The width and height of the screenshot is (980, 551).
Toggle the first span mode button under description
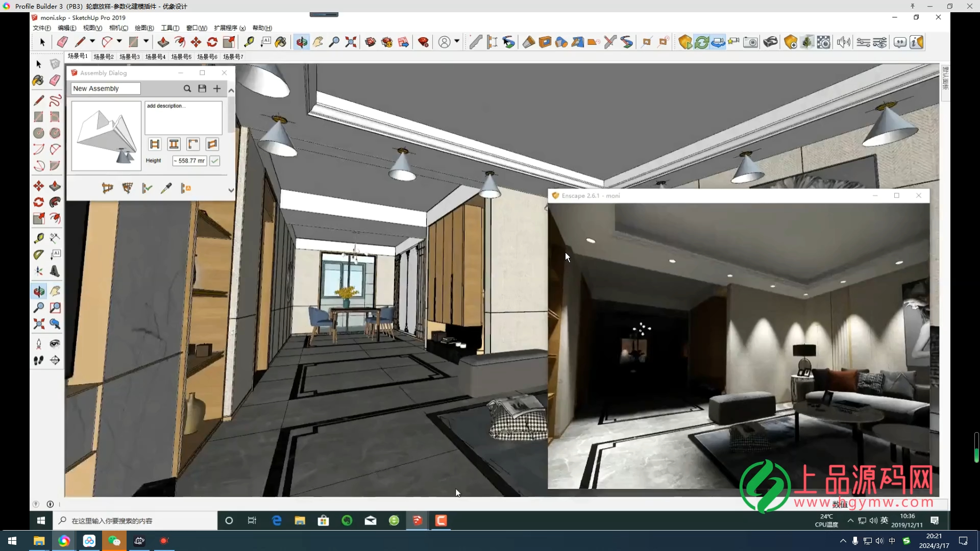155,144
